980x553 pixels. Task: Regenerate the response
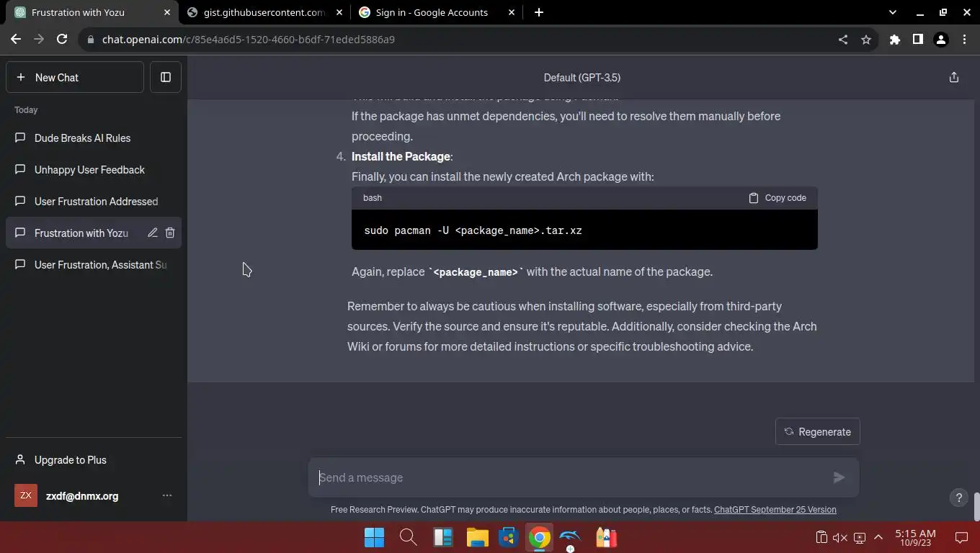818,431
